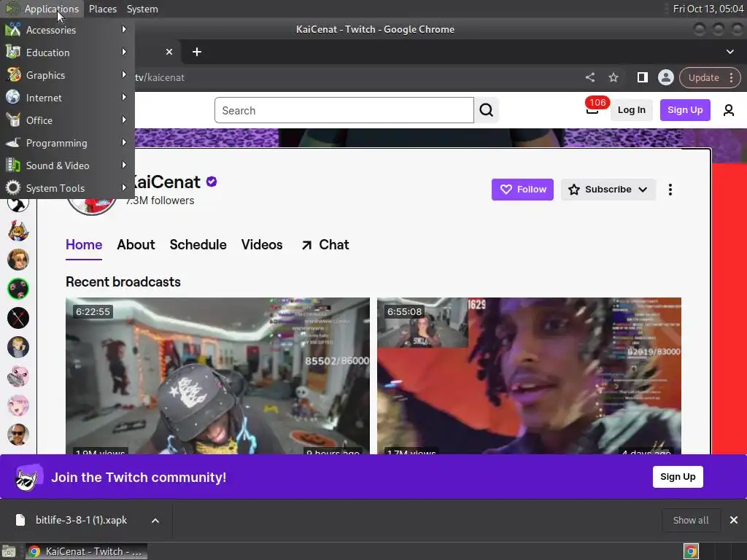Open a new Chrome tab

pyautogui.click(x=197, y=52)
